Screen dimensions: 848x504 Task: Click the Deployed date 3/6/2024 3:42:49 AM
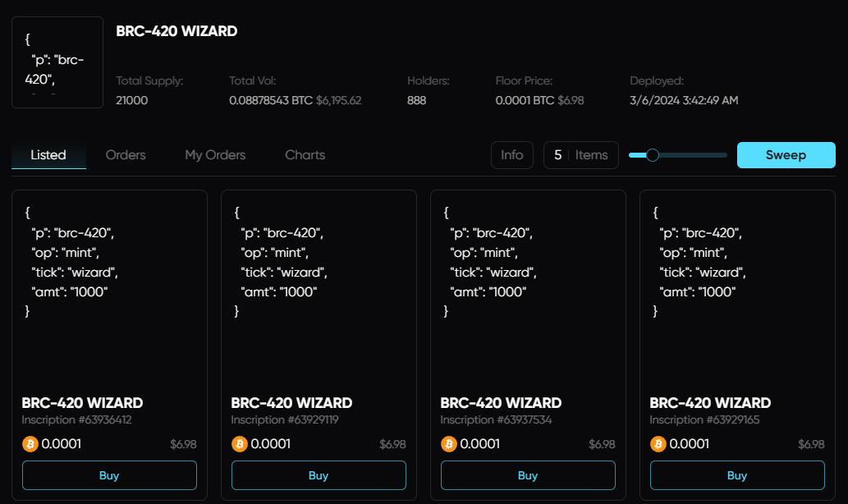684,101
